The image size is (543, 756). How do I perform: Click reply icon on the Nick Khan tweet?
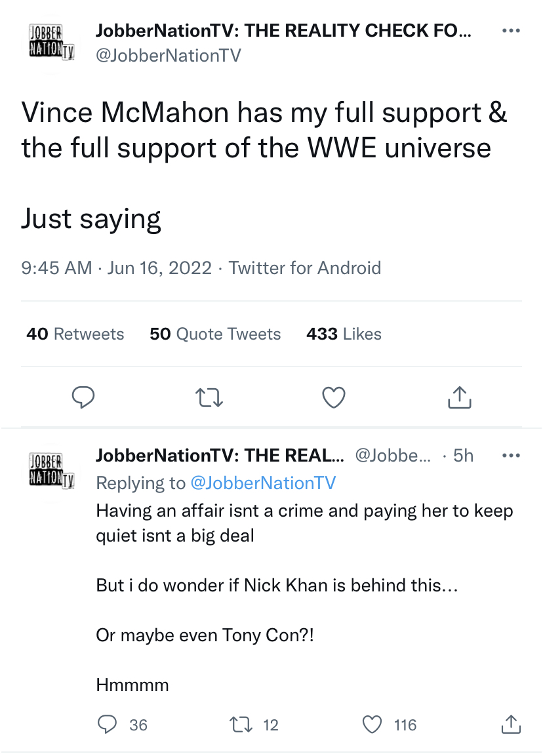107,724
